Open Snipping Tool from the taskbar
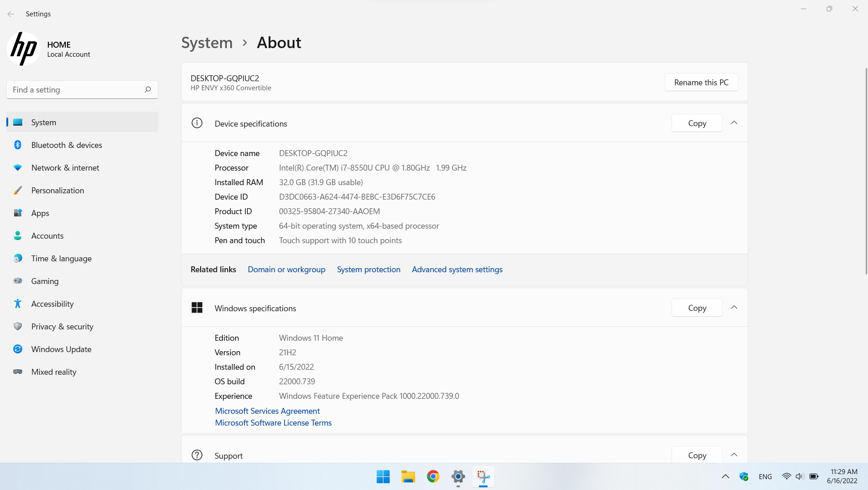Image resolution: width=868 pixels, height=490 pixels. (483, 477)
